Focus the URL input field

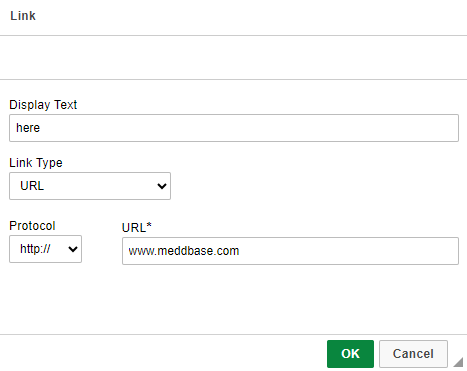pos(290,251)
